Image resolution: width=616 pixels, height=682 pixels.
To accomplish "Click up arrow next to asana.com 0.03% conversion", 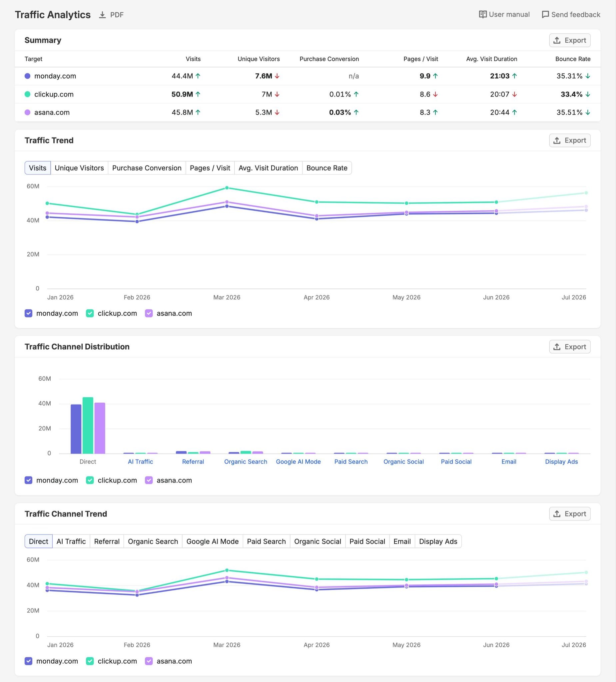I will coord(356,112).
